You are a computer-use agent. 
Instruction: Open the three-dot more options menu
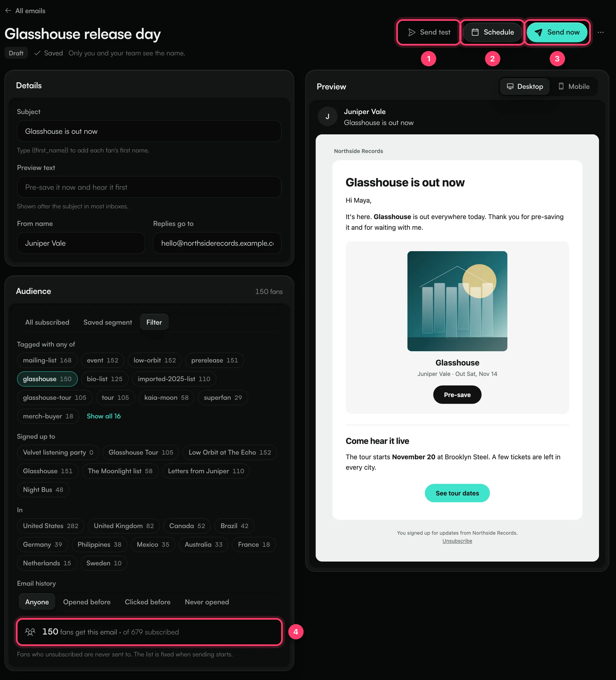coord(600,32)
